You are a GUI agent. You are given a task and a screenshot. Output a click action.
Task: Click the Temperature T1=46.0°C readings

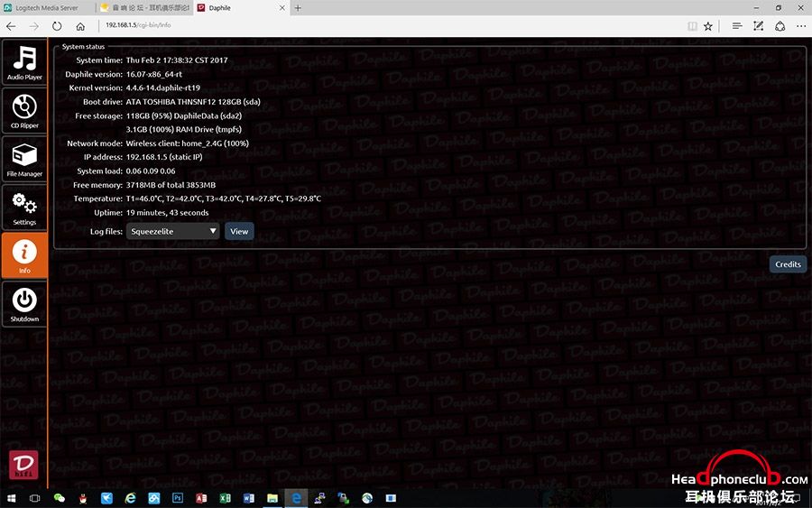pos(224,199)
